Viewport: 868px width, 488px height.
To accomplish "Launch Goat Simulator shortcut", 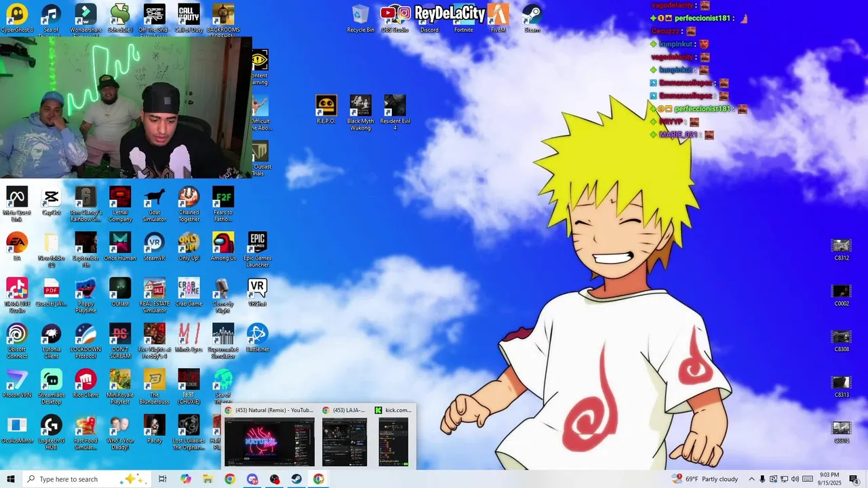I will click(155, 204).
